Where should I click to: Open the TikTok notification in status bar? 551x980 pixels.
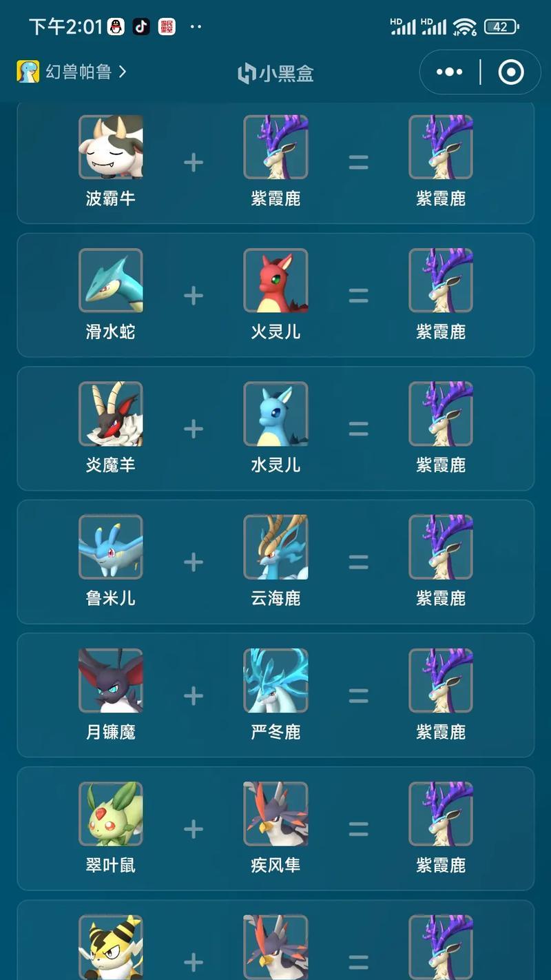coord(141,27)
